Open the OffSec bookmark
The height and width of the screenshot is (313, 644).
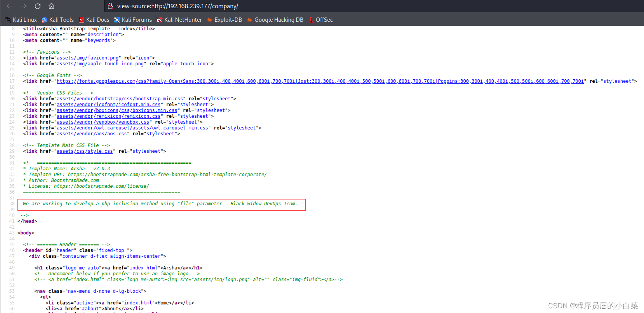point(320,20)
